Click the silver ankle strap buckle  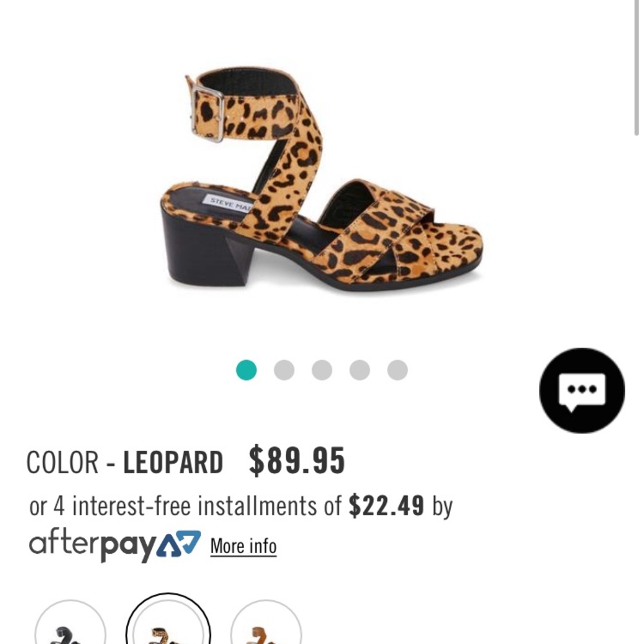tap(207, 114)
